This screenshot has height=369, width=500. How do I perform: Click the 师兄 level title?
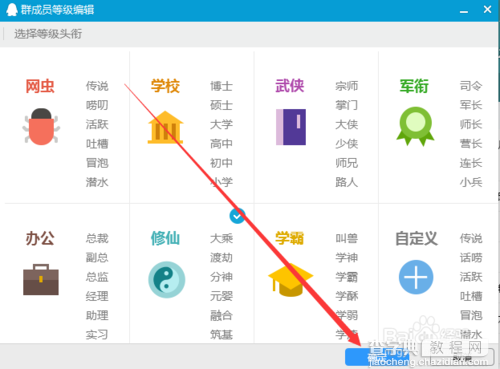tap(347, 163)
